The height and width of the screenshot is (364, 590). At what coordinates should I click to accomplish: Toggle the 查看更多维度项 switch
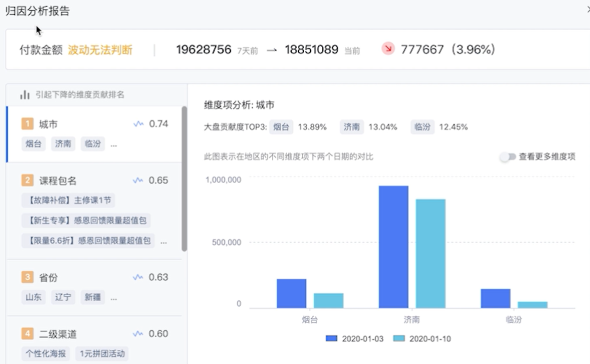click(x=507, y=157)
